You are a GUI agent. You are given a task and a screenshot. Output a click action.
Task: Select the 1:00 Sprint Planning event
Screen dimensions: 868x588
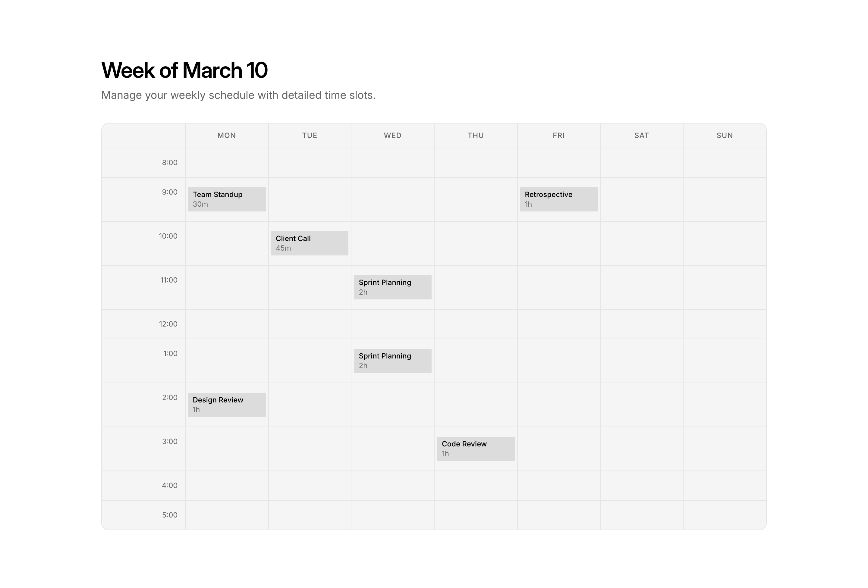pyautogui.click(x=392, y=361)
